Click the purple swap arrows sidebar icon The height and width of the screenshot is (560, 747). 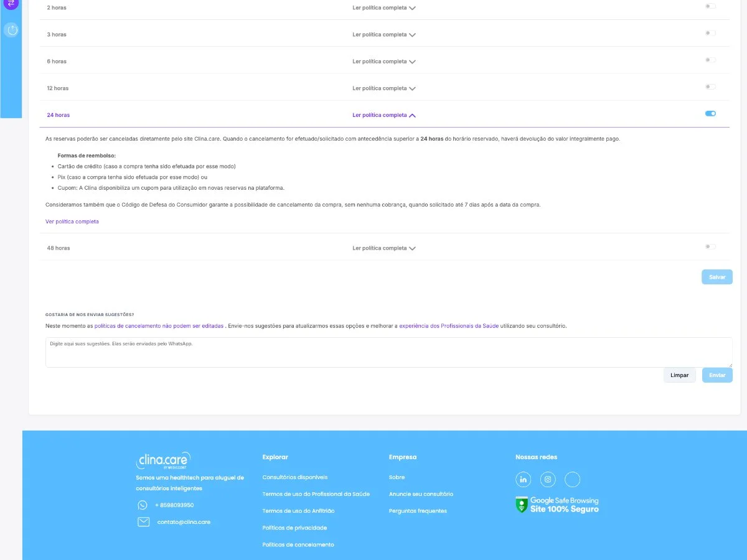11,3
